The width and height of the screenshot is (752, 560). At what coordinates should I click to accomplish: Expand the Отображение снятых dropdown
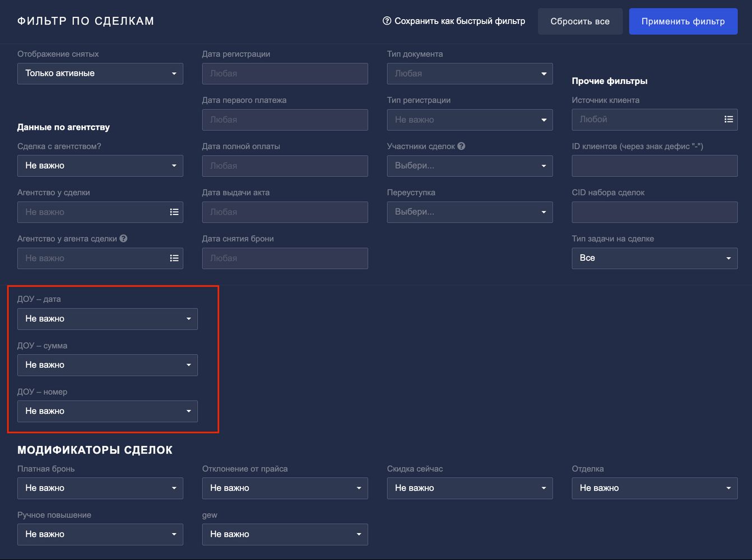point(100,73)
